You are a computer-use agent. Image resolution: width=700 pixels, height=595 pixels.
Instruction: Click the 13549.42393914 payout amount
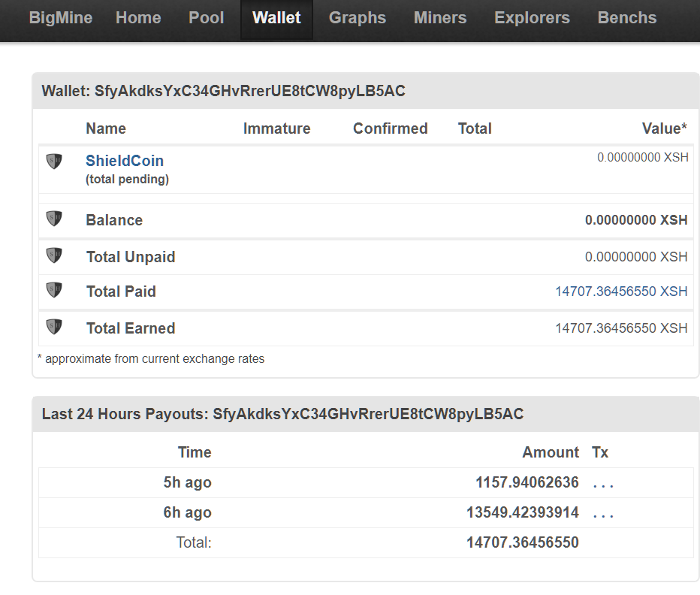(523, 512)
